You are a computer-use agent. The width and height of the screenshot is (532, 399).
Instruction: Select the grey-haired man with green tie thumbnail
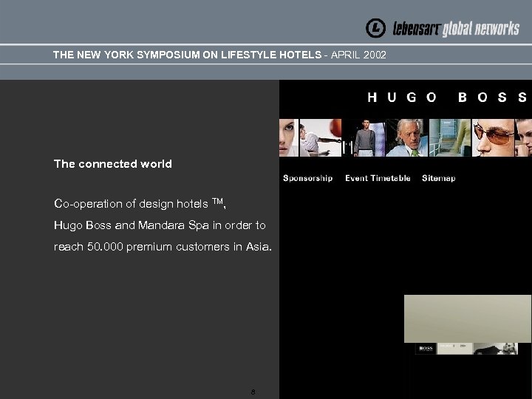[406, 137]
